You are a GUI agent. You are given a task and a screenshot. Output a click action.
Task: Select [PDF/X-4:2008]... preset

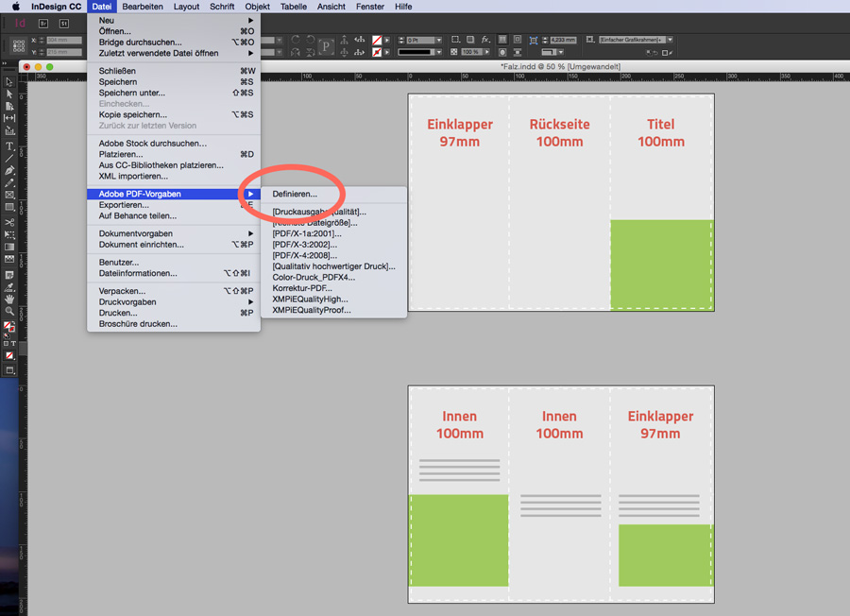[x=333, y=255]
